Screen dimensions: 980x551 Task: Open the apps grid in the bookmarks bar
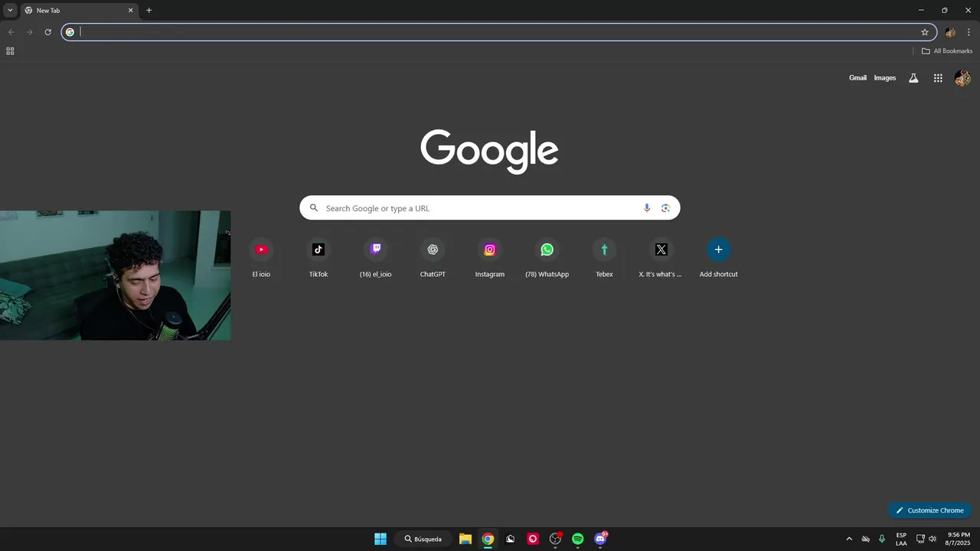tap(10, 51)
